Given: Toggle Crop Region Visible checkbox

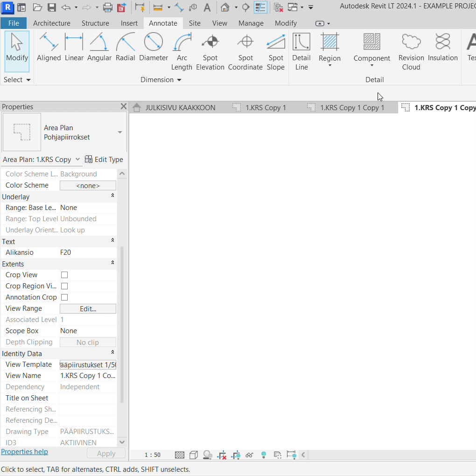Looking at the screenshot, I should [x=64, y=286].
